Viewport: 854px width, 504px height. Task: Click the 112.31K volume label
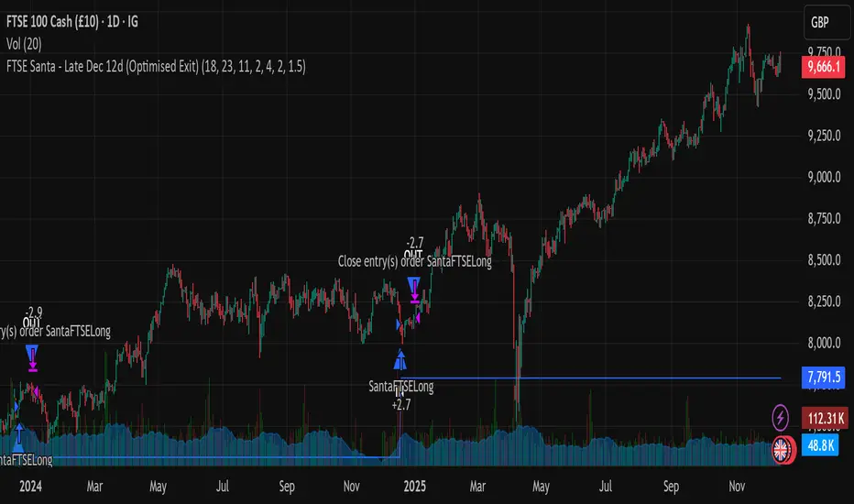(825, 419)
